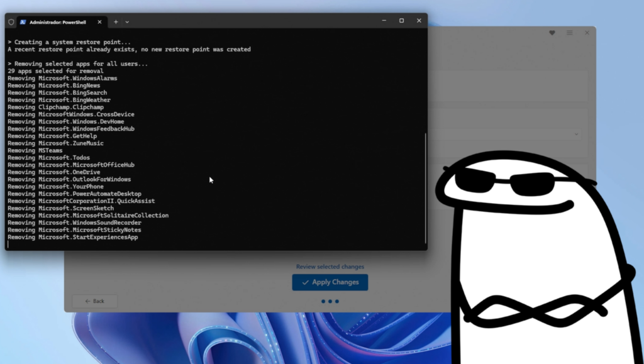Click '> Removing selected apps for all users...' line

(x=77, y=64)
